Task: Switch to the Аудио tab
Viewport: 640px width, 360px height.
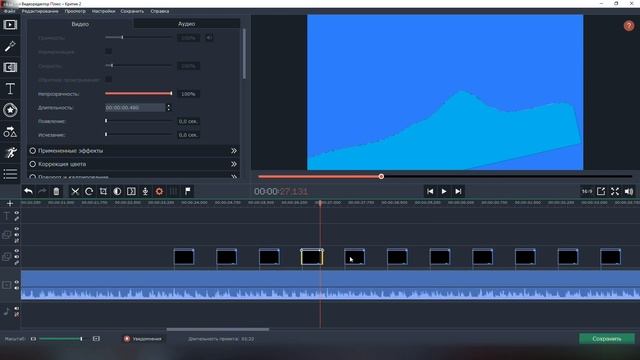Action: 187,24
